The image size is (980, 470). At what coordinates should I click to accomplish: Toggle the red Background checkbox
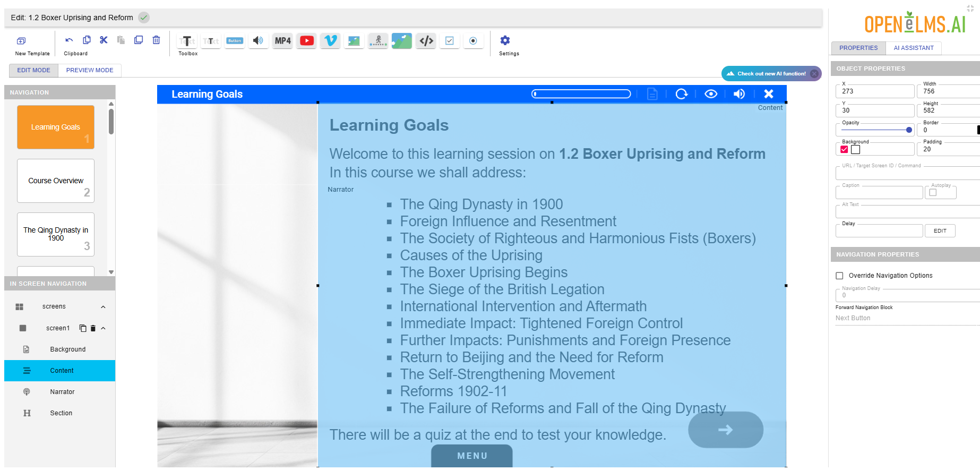pos(844,149)
